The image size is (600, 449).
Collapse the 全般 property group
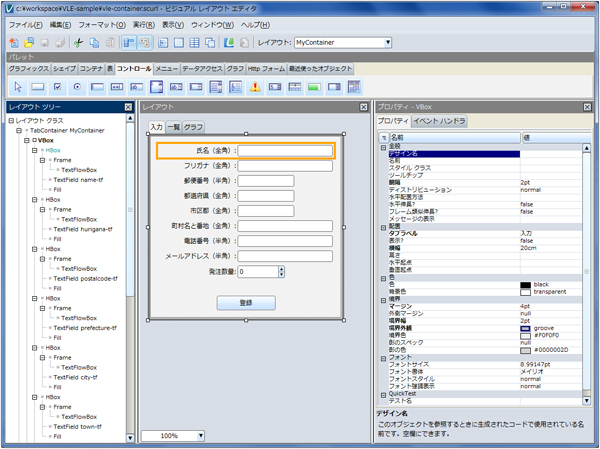383,147
